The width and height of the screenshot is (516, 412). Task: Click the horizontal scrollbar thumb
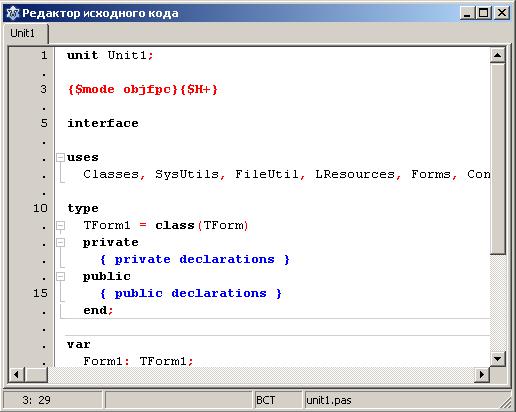(36, 374)
